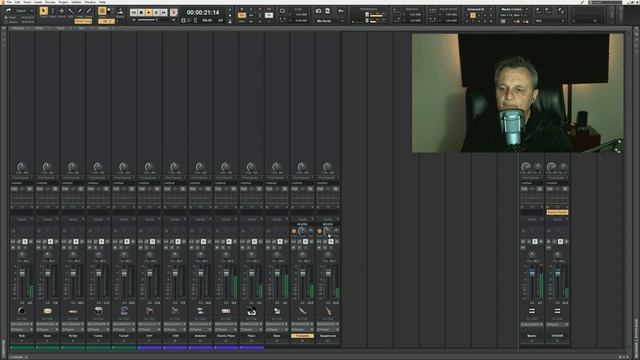This screenshot has width=640, height=360.
Task: Solo the Kick track
Action: [x=19, y=248]
